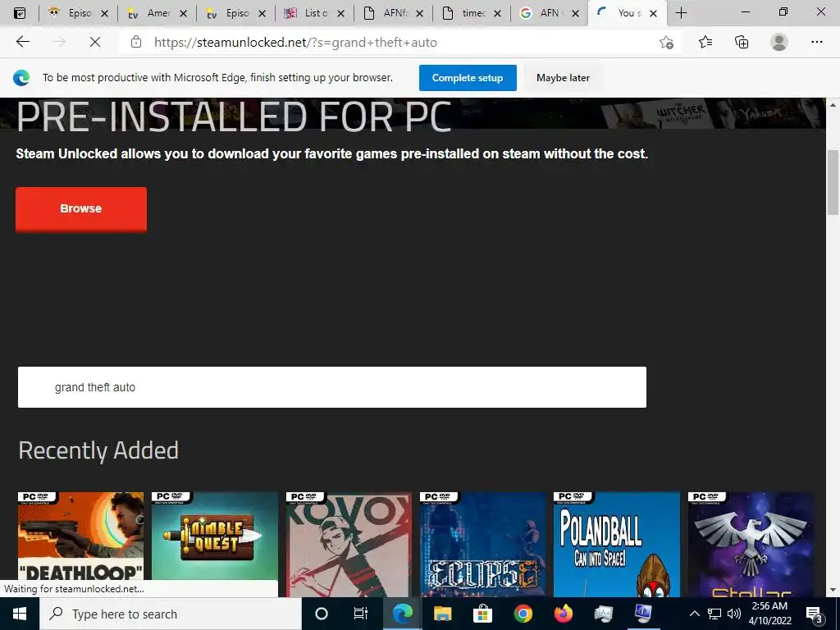Open the Windows Start menu
Image resolution: width=840 pixels, height=630 pixels.
[20, 614]
